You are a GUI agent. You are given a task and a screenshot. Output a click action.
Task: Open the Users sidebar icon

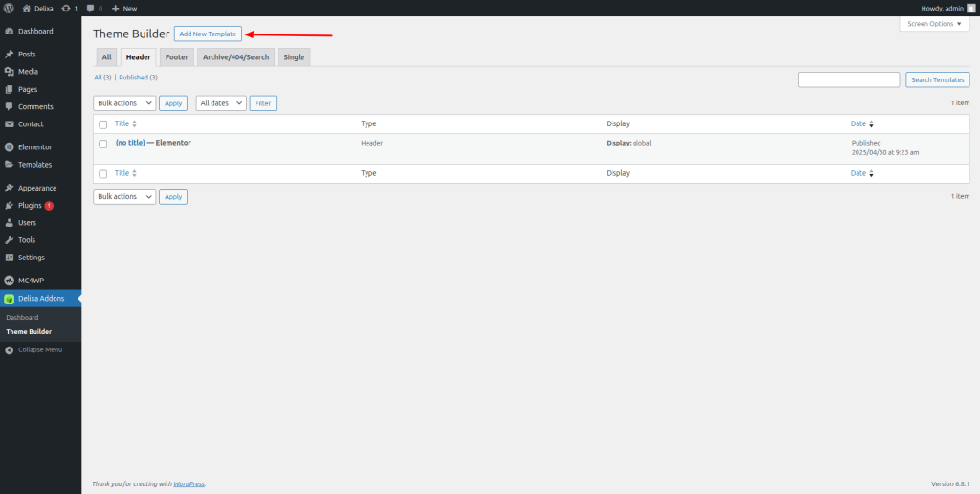coord(9,223)
